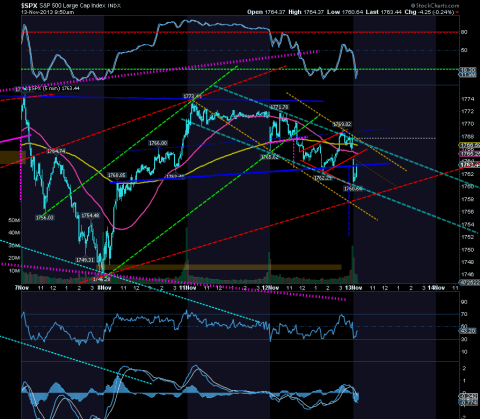
Task: Select the 12Nov date axis marker
Action: click(x=270, y=288)
